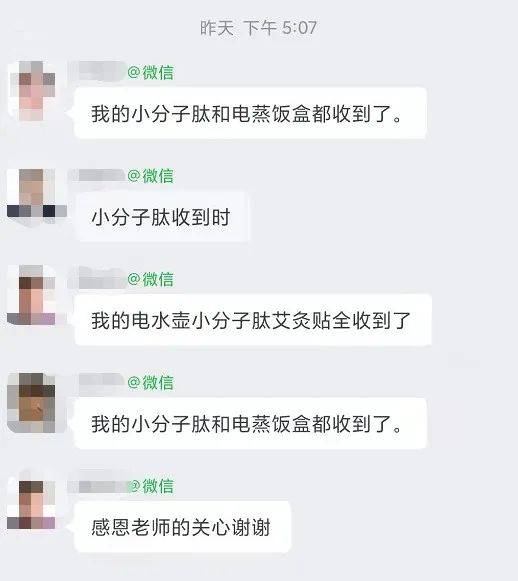Click blurred nickname of first sender

coord(102,71)
